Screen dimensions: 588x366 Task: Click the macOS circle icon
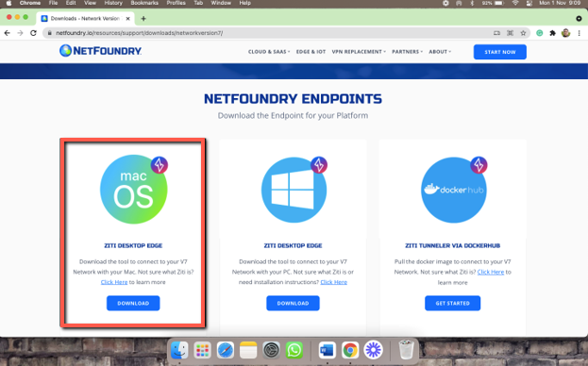tap(133, 190)
